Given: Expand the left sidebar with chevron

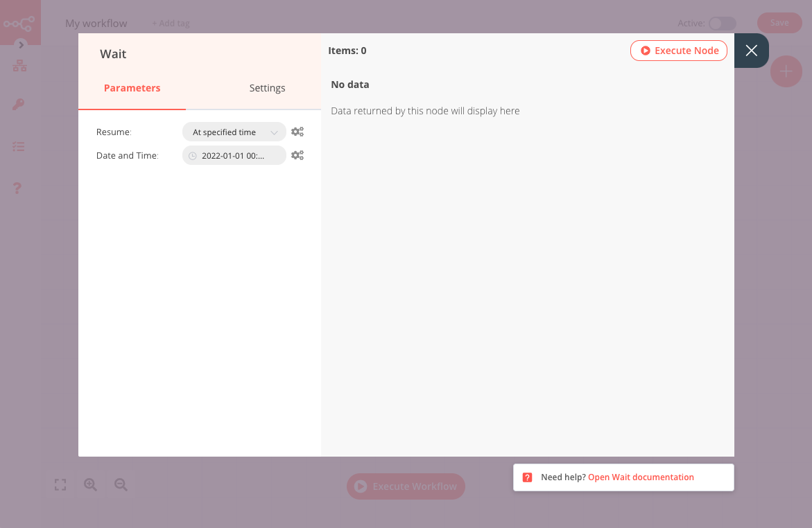Looking at the screenshot, I should tap(21, 45).
